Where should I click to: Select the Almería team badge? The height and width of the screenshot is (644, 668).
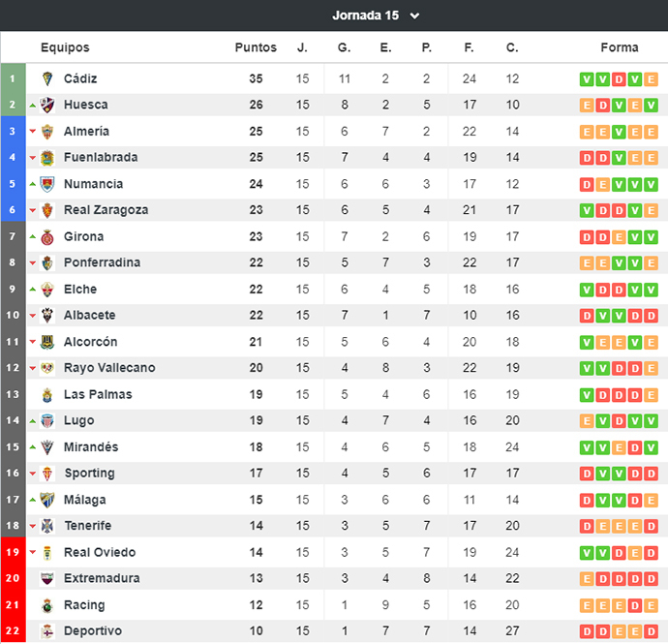[x=47, y=132]
